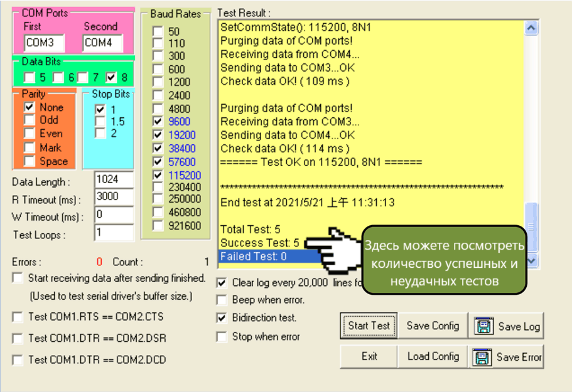Enable 1.5 stop bits checkbox
Image resolution: width=572 pixels, height=392 pixels.
click(100, 121)
